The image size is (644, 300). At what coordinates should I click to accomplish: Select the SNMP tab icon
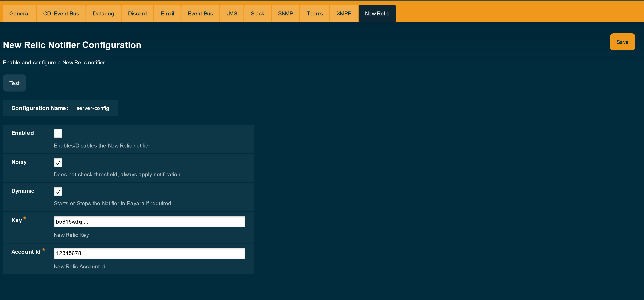[x=285, y=13]
